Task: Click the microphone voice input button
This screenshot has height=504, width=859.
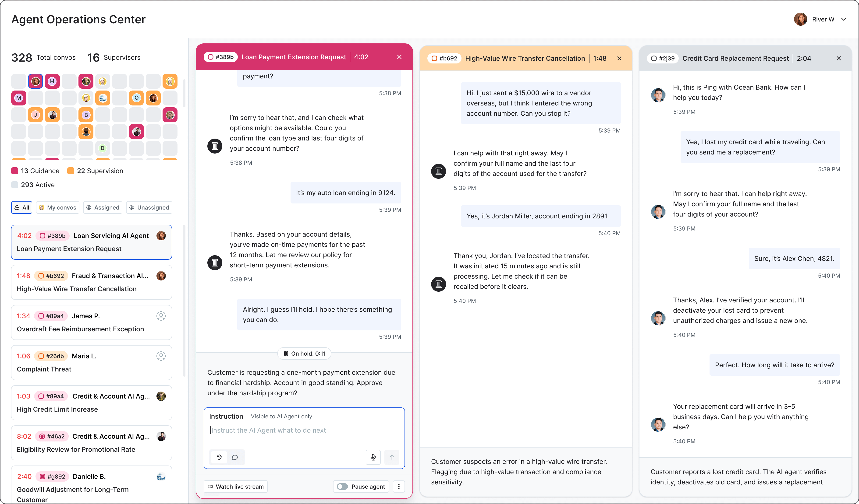Action: 373,457
